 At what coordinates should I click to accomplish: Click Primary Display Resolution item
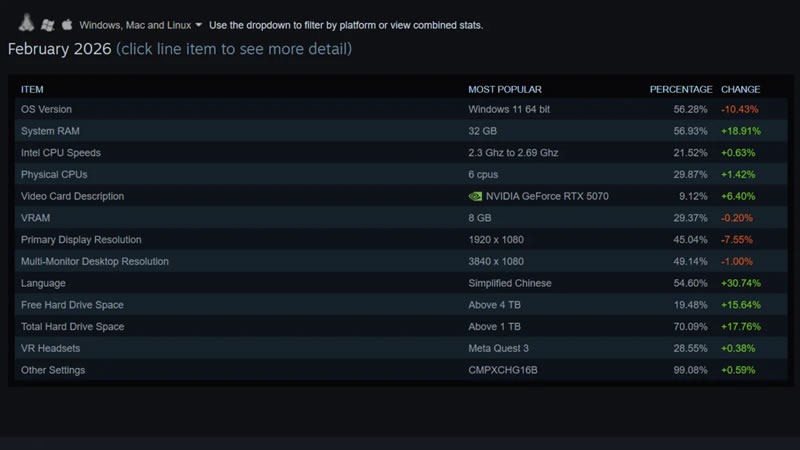[81, 240]
